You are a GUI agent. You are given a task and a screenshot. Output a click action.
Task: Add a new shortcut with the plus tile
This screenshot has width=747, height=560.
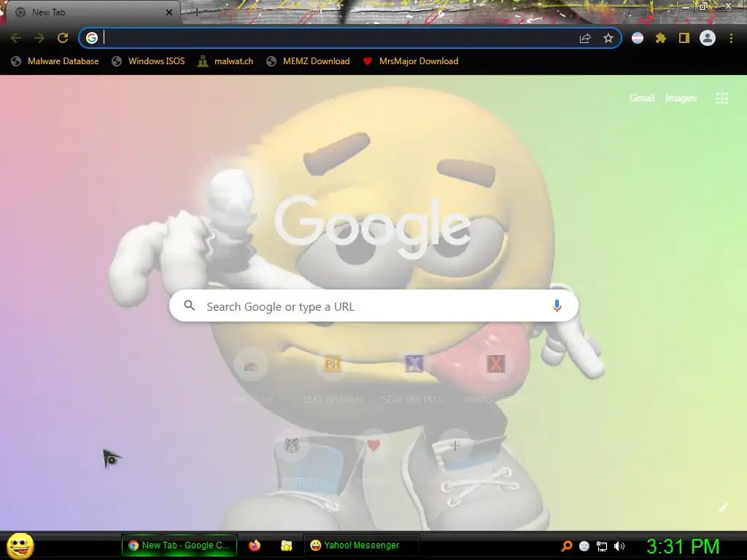click(455, 446)
